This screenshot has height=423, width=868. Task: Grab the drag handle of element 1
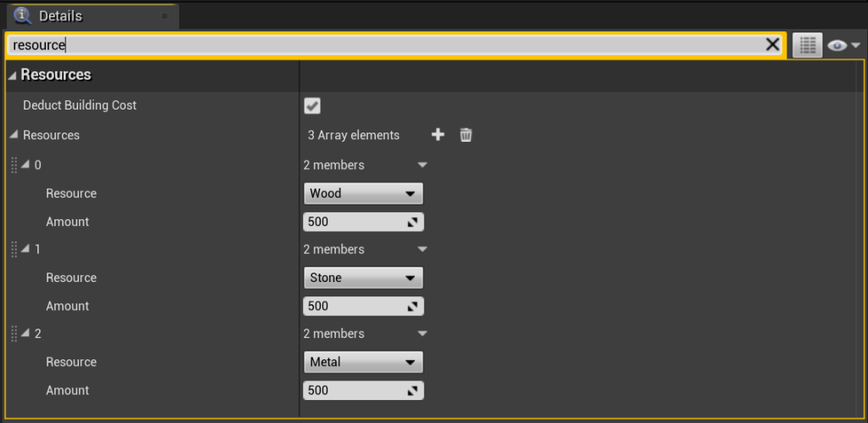pos(14,249)
